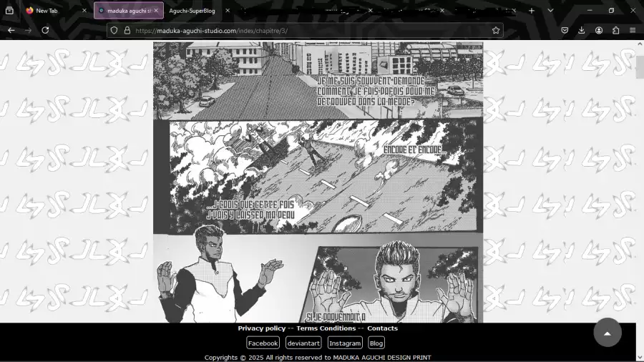Bookmark this page with star icon

495,31
